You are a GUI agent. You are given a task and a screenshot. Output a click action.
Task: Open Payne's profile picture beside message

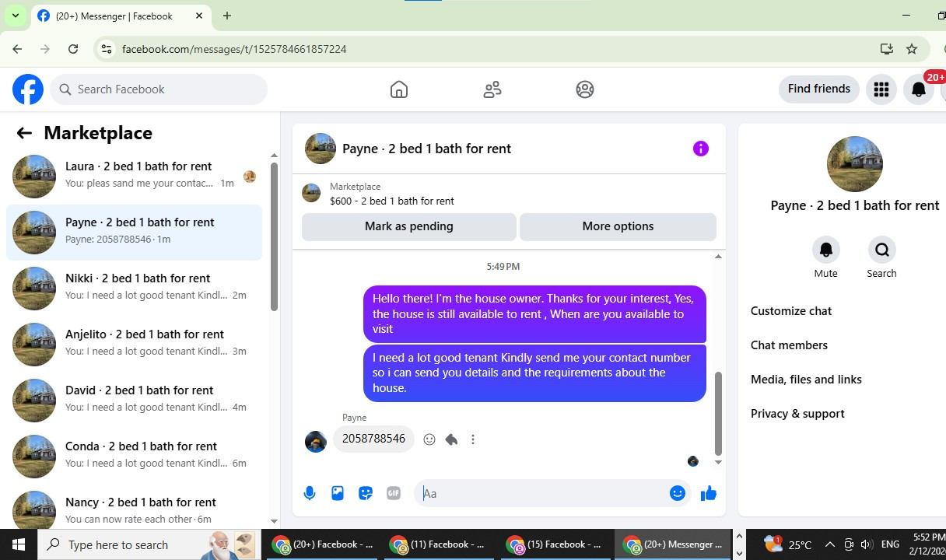[316, 441]
